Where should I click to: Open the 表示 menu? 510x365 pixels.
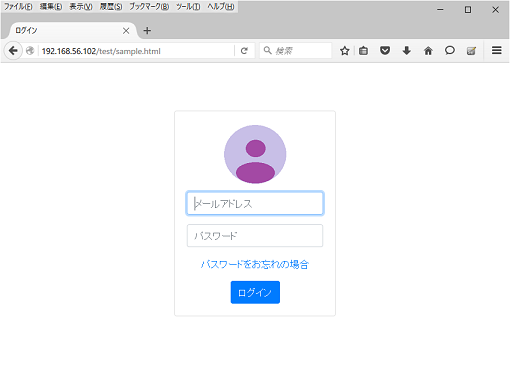coord(81,6)
